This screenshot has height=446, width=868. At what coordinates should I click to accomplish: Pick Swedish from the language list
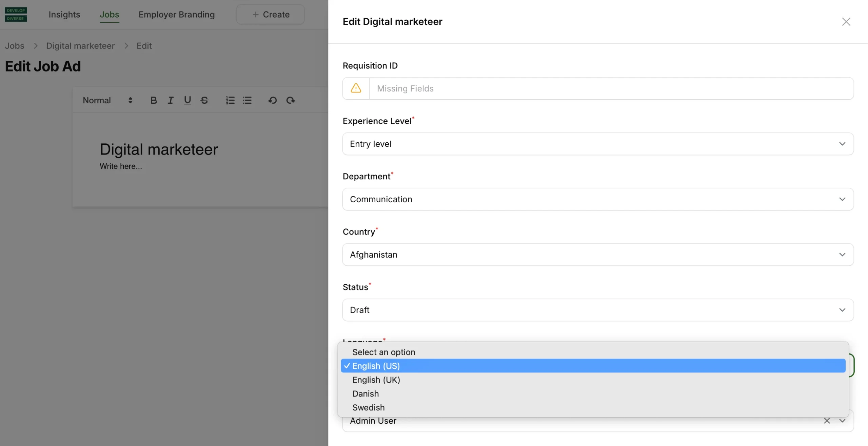368,408
